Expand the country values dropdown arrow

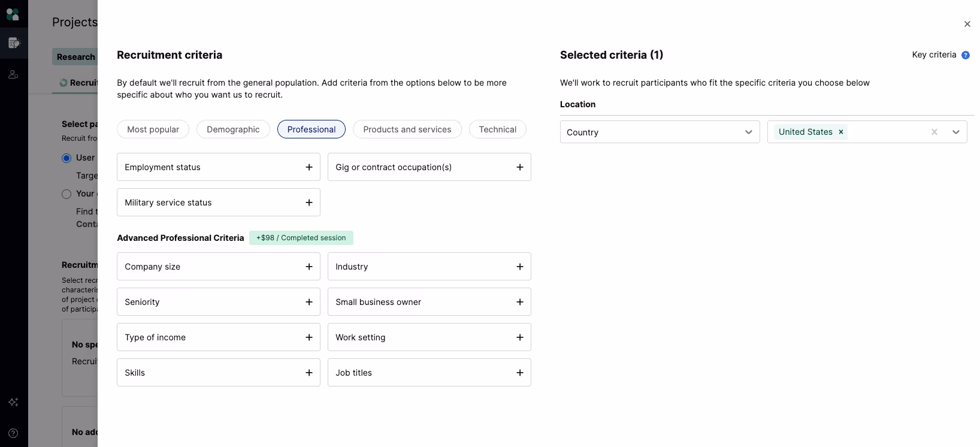coord(956,132)
